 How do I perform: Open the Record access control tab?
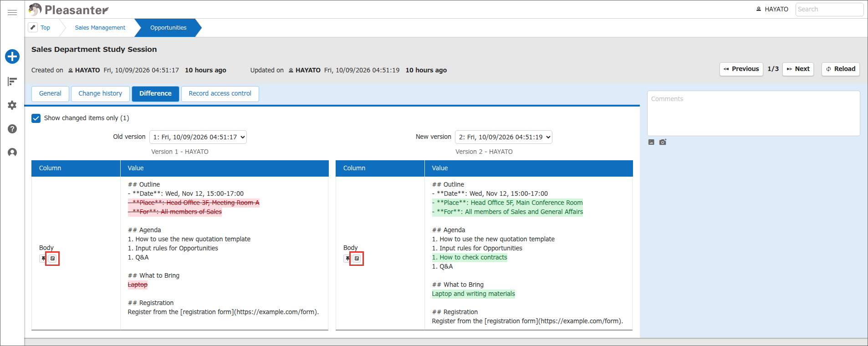[220, 94]
